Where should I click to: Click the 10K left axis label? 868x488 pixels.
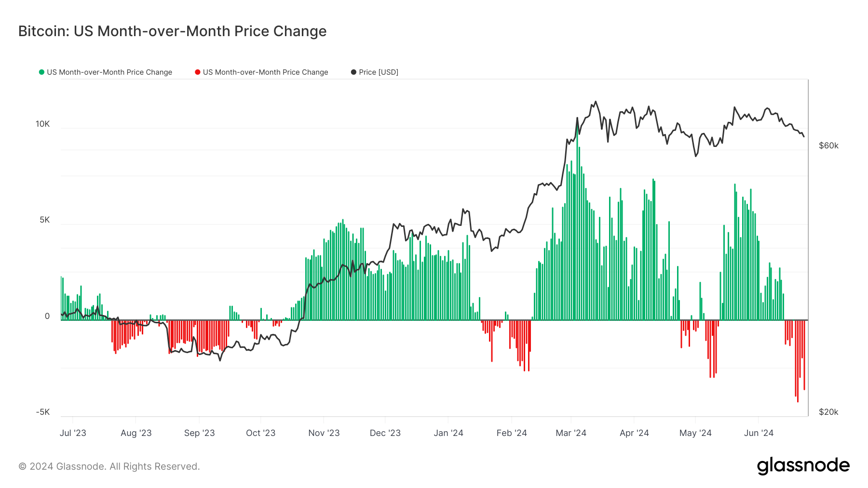tap(42, 124)
